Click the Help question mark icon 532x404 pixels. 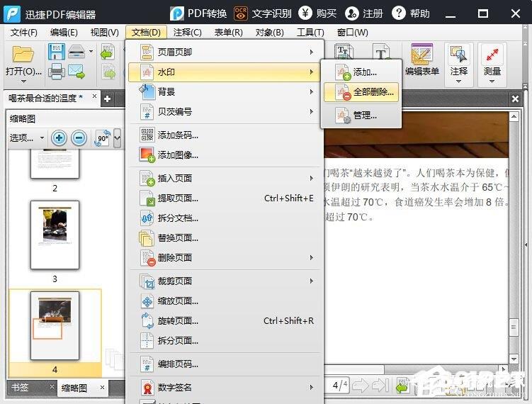[399, 13]
